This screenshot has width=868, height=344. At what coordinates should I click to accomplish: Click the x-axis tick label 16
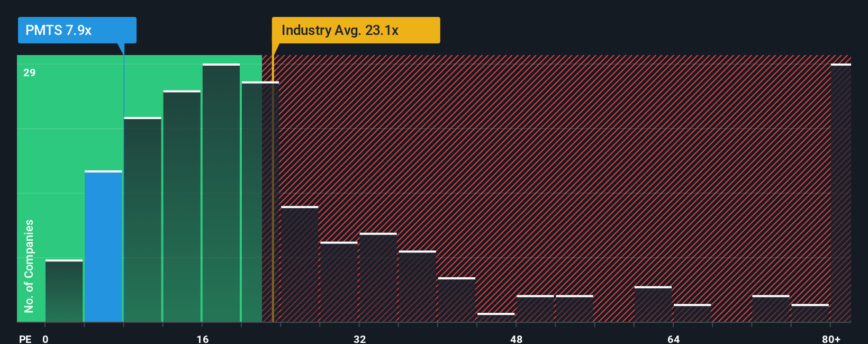click(203, 339)
